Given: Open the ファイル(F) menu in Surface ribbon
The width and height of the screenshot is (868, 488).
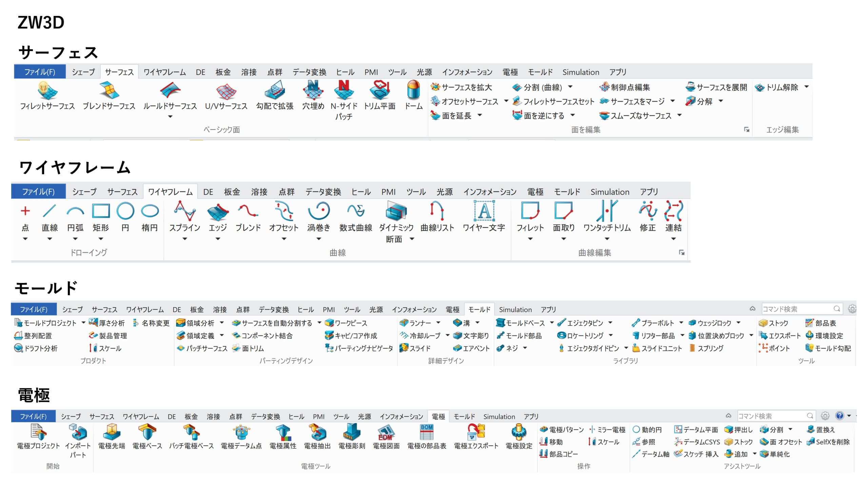Looking at the screenshot, I should pos(40,72).
